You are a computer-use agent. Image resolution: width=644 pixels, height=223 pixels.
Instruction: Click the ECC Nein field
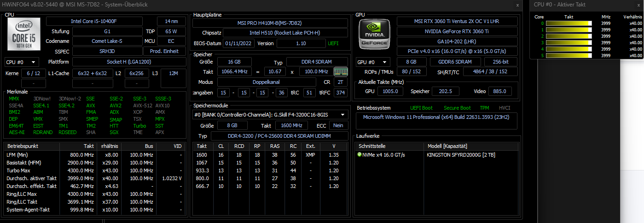pyautogui.click(x=338, y=125)
